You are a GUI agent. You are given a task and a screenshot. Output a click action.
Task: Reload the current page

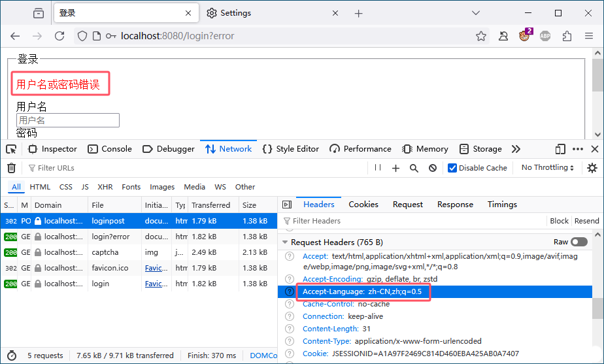[59, 36]
